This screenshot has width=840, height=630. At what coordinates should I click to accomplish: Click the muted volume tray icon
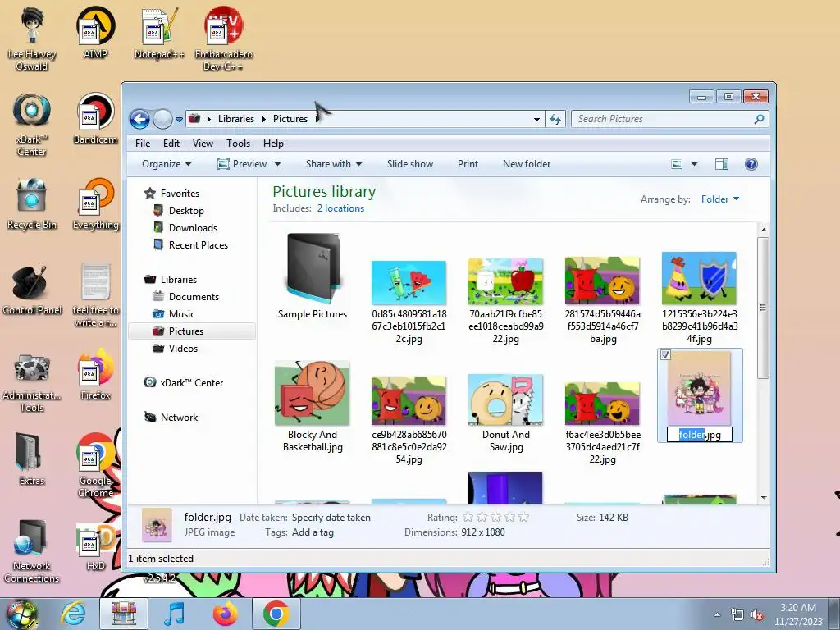coord(757,614)
